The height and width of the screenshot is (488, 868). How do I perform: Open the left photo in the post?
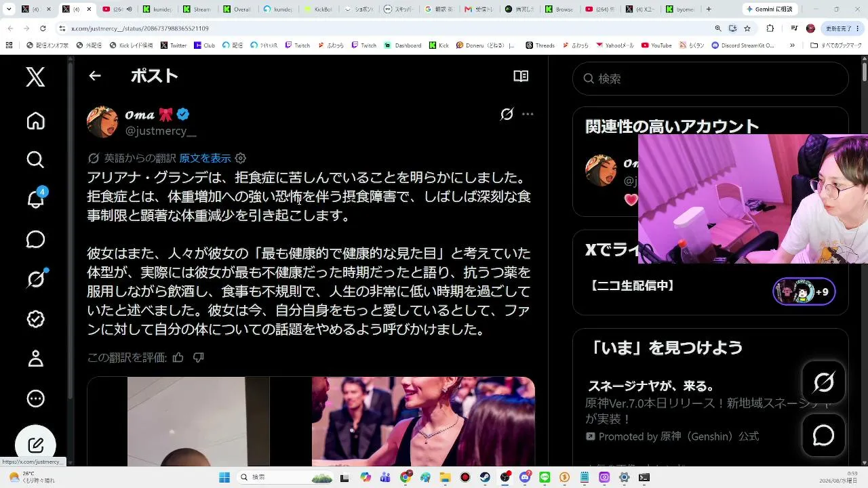click(198, 422)
